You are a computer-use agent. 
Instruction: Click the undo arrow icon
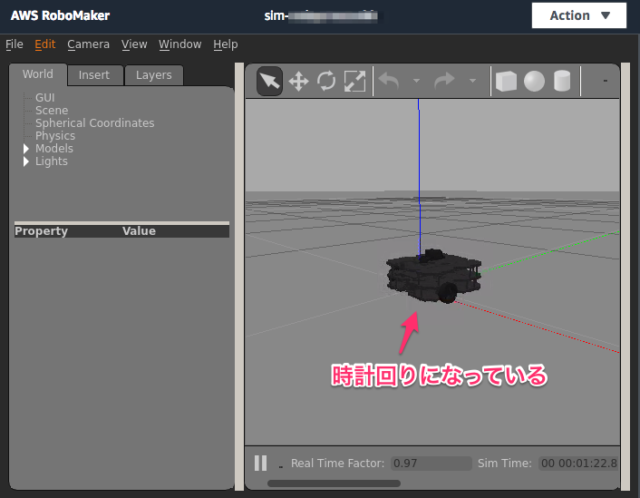point(389,80)
